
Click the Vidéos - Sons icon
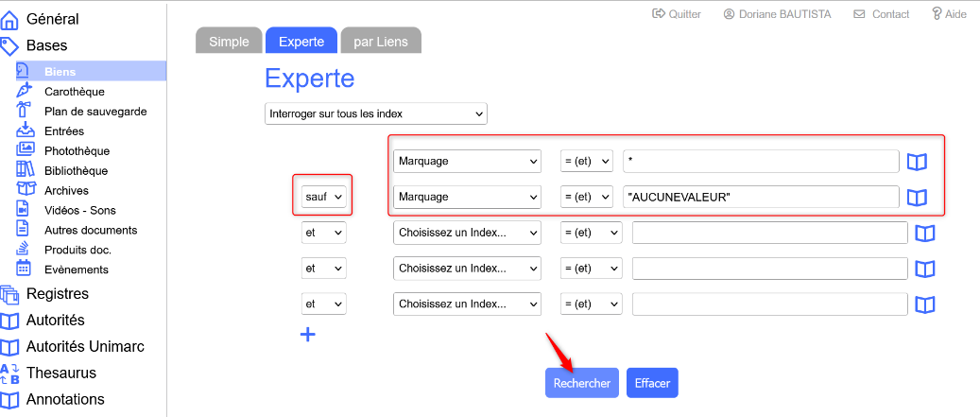pyautogui.click(x=26, y=210)
